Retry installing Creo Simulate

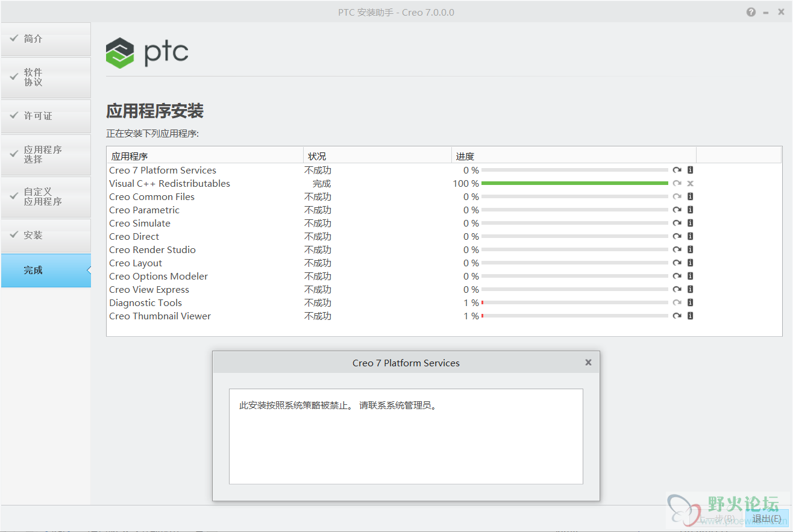coord(677,223)
